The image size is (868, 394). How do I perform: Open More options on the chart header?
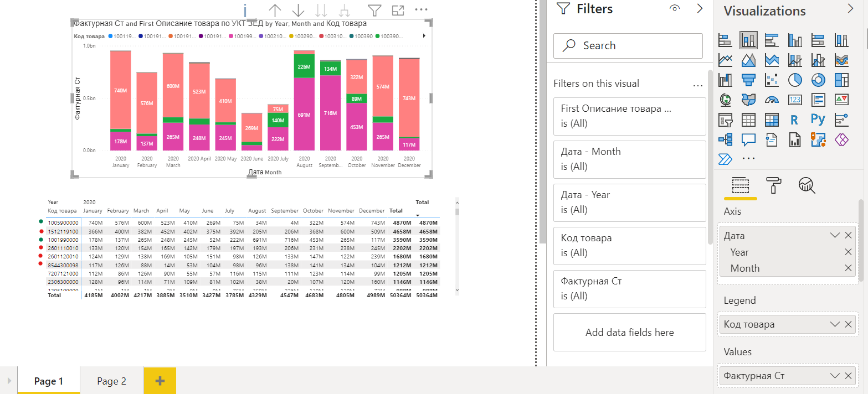(x=421, y=9)
